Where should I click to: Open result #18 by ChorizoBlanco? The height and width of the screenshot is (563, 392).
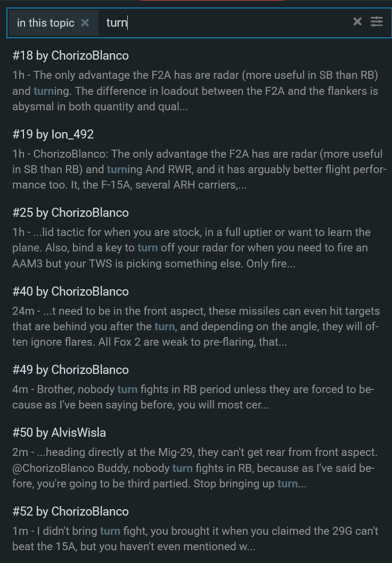pyautogui.click(x=70, y=55)
